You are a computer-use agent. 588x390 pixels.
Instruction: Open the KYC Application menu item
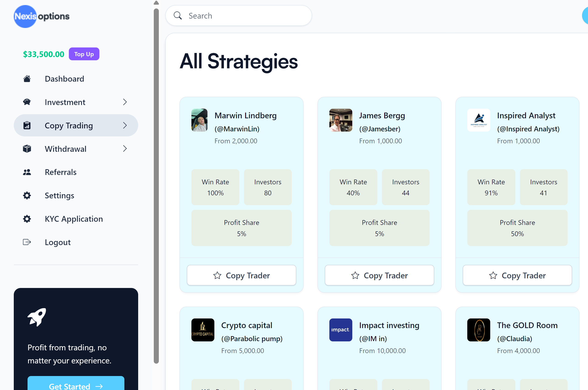pyautogui.click(x=74, y=219)
